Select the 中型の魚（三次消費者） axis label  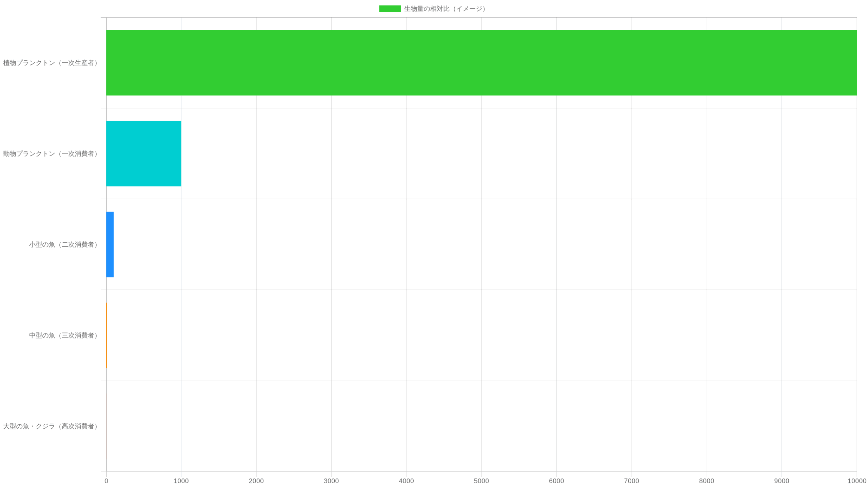click(64, 335)
